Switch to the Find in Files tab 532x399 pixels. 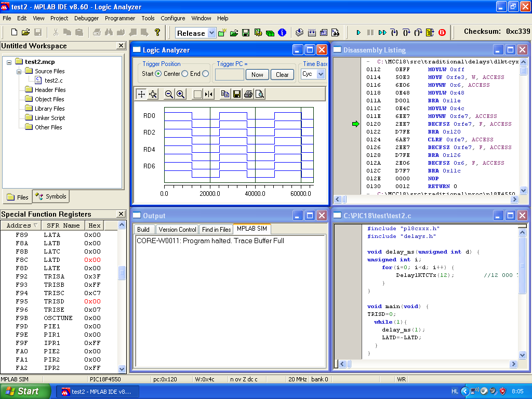click(216, 229)
